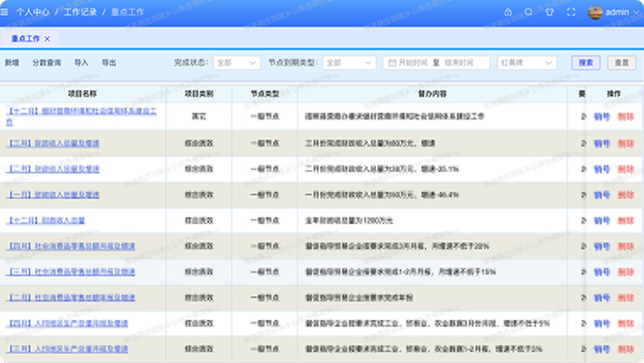Click the 重置 button

pos(622,63)
